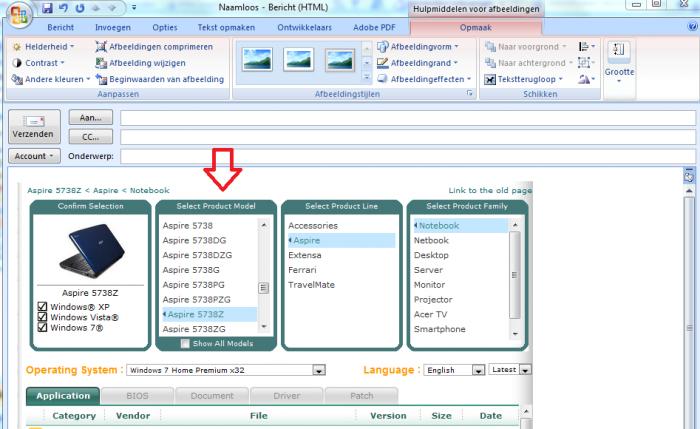The image size is (700, 429).
Task: Open the Opties tab
Action: [x=165, y=27]
